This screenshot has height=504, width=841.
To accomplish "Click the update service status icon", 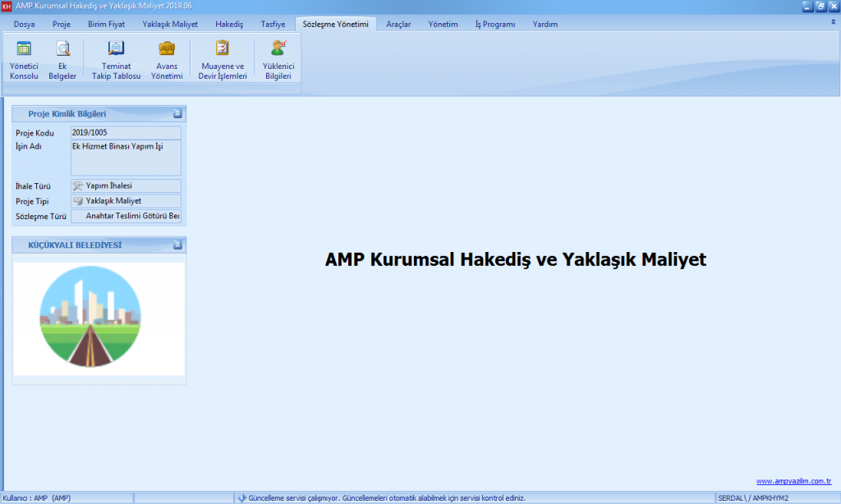I will pyautogui.click(x=241, y=497).
